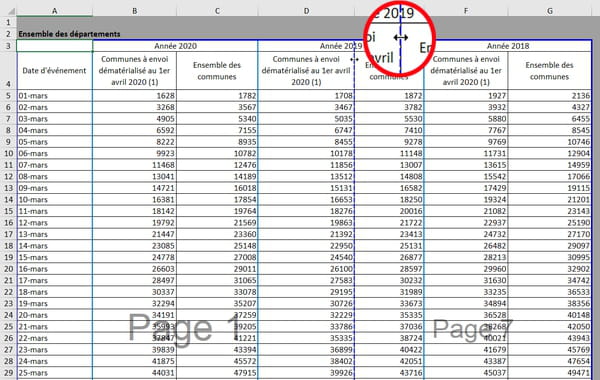Click cell containing value 1628
Screen dimensions: 600x380
[x=134, y=96]
